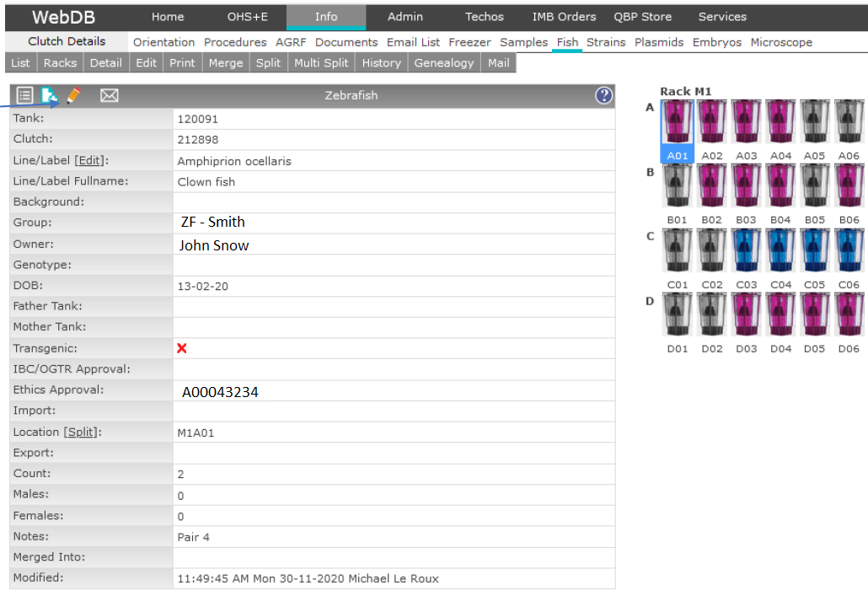Click the envelope mail icon
The width and height of the screenshot is (868, 591).
(x=109, y=96)
